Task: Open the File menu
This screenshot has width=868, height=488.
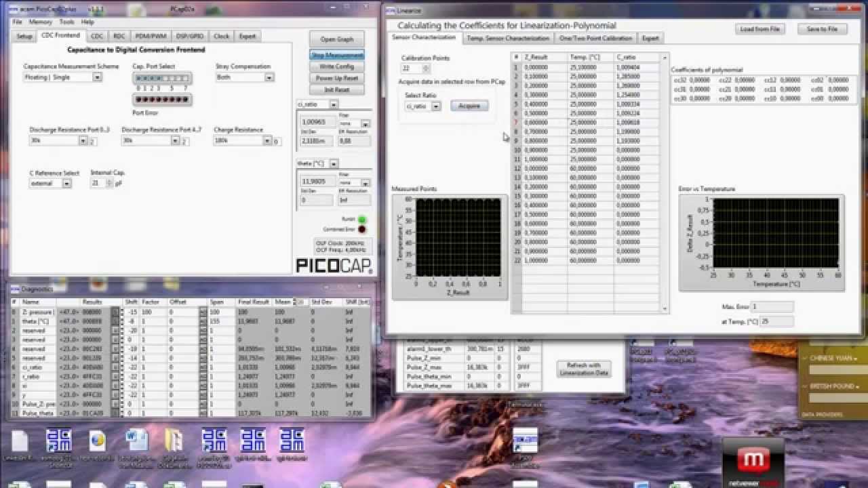Action: coord(18,22)
